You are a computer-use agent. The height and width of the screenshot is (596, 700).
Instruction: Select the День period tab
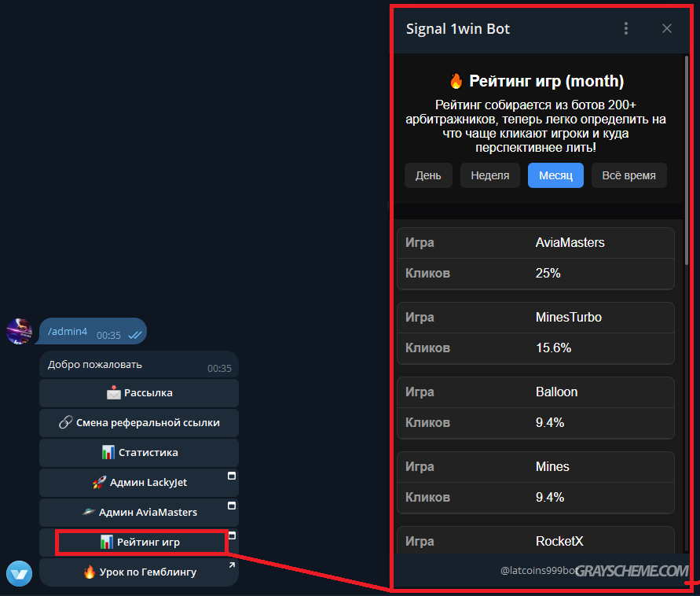(428, 175)
